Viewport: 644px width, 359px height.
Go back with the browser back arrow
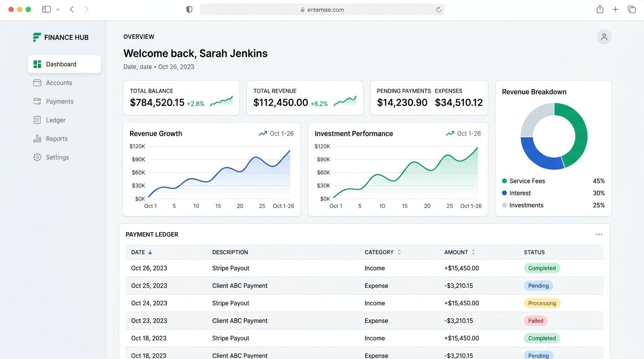click(x=72, y=9)
